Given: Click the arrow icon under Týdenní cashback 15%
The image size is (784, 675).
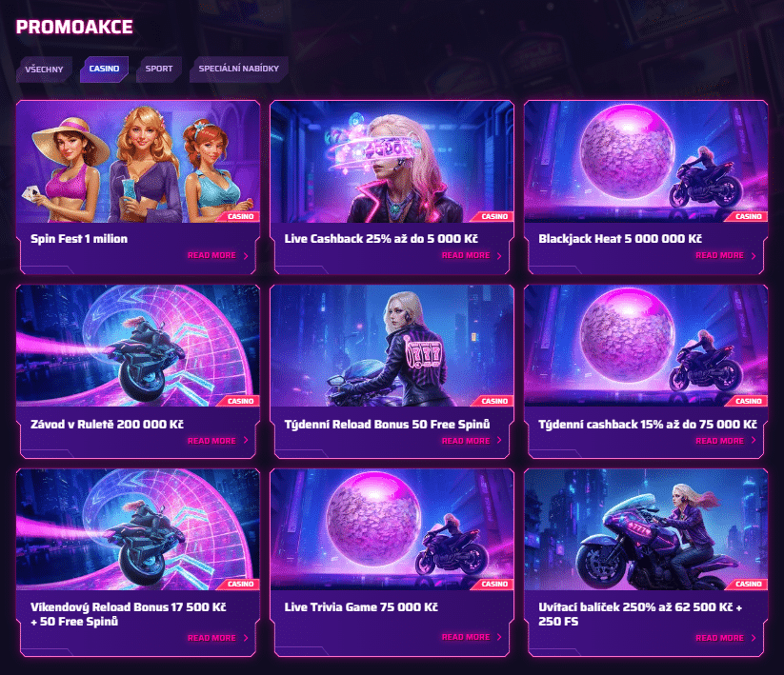Looking at the screenshot, I should coord(754,440).
